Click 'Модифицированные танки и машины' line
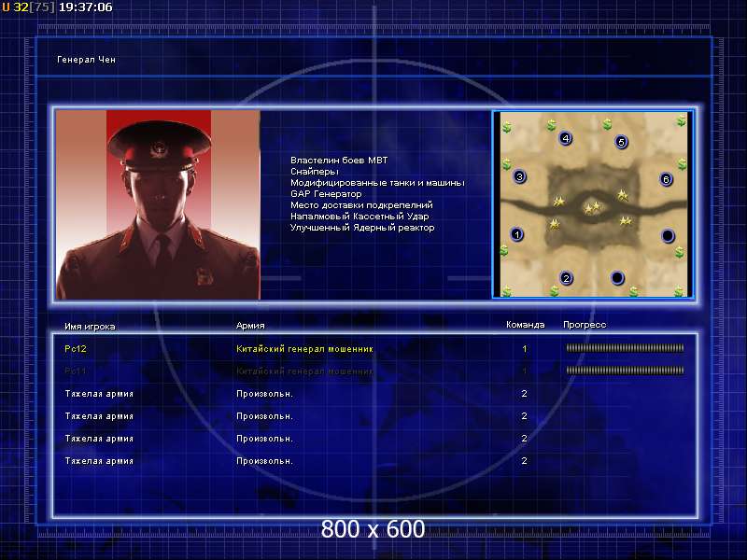 pyautogui.click(x=377, y=183)
